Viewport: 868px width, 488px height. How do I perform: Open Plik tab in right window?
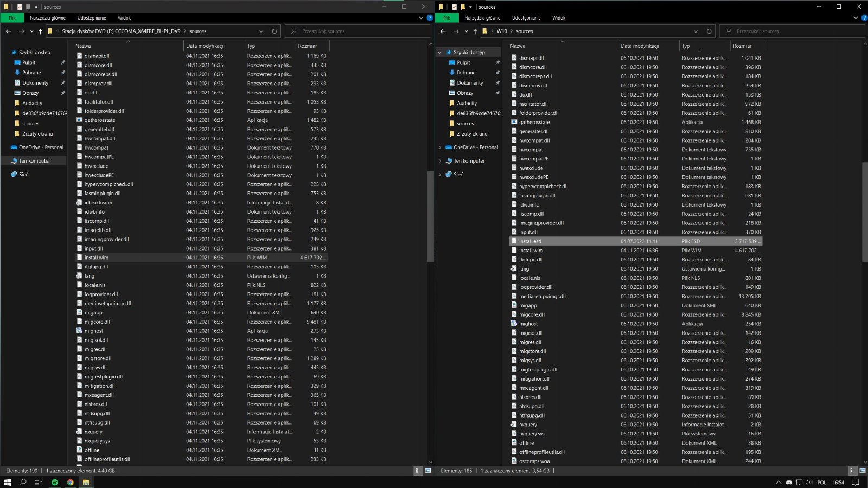[x=446, y=18]
